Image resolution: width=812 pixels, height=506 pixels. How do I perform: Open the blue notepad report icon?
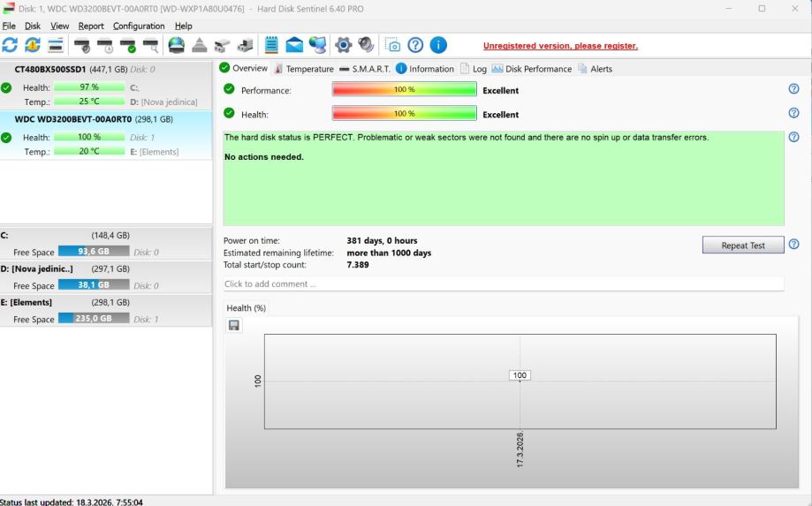pyautogui.click(x=271, y=45)
